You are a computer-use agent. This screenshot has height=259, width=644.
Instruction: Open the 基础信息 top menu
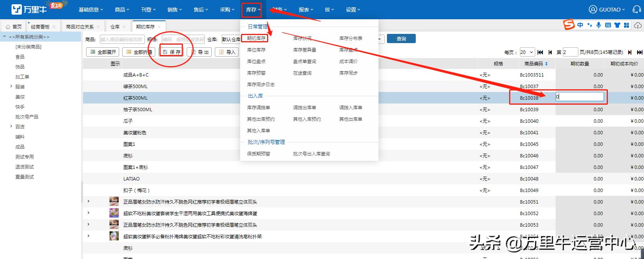click(x=91, y=10)
